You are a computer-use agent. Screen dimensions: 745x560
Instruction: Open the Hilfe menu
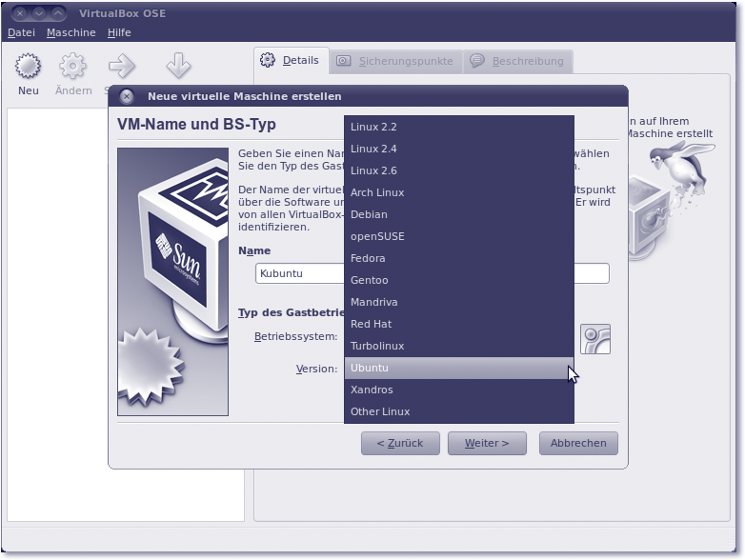(119, 32)
